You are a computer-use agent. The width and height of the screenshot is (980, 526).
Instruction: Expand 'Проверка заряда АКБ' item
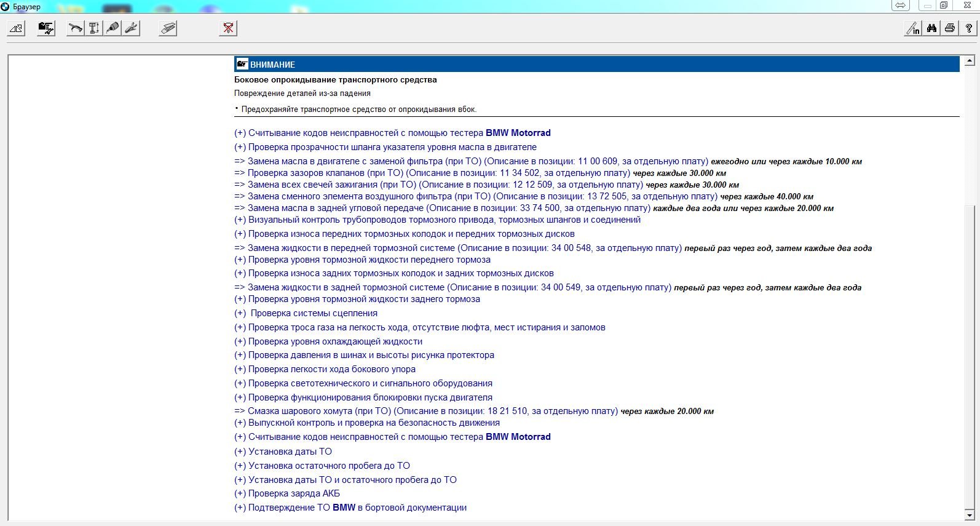(x=294, y=493)
